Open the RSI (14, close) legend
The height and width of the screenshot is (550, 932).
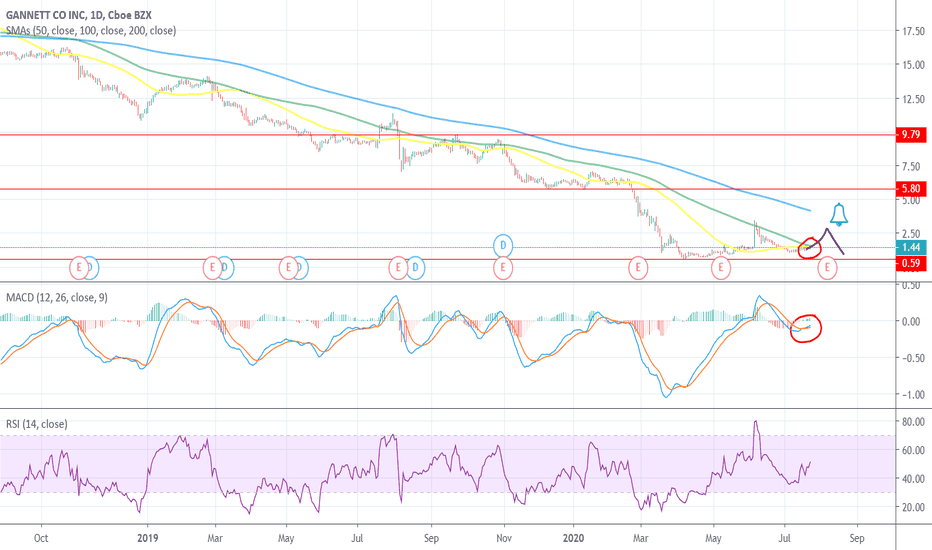(x=37, y=424)
